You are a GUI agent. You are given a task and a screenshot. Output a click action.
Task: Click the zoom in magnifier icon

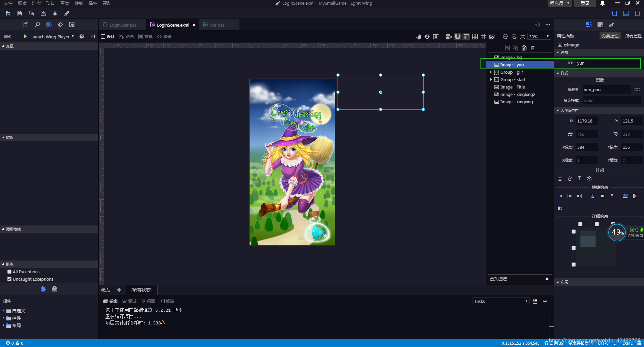(514, 37)
